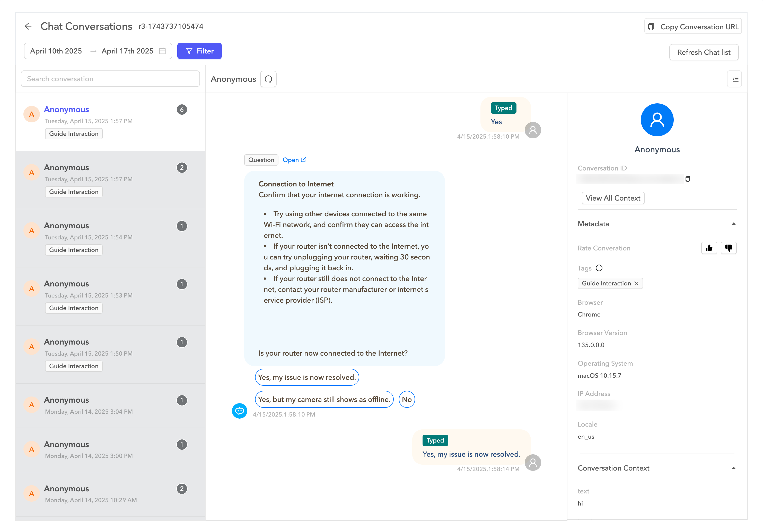
Task: Click the chat bot bubble icon near quick replies
Action: coord(240,411)
